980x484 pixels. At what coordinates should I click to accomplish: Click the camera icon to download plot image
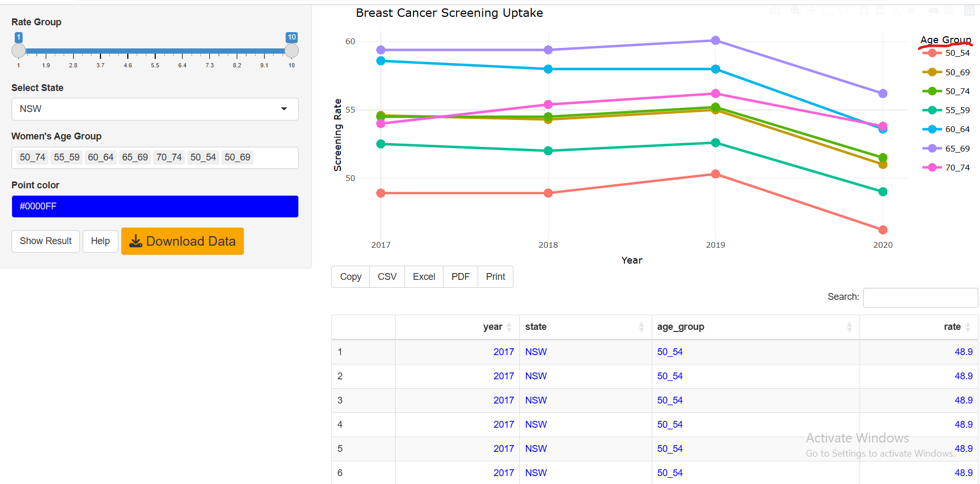click(775, 11)
